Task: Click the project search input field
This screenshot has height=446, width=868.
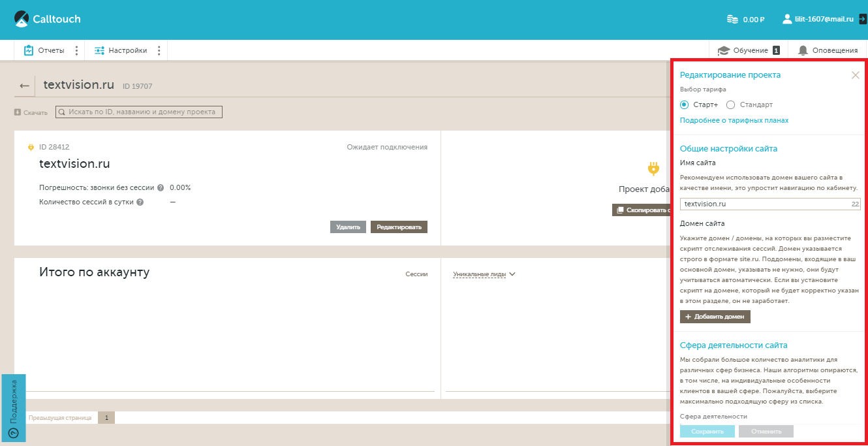Action: tap(139, 112)
